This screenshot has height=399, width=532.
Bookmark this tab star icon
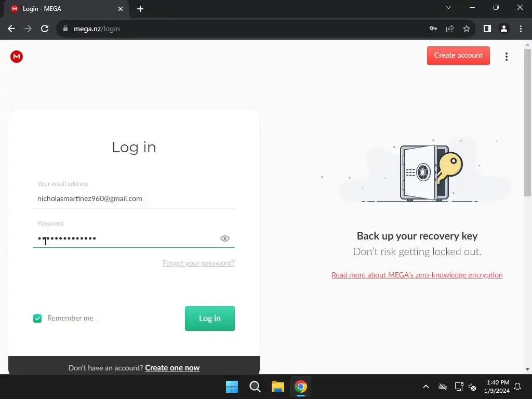pyautogui.click(x=466, y=29)
